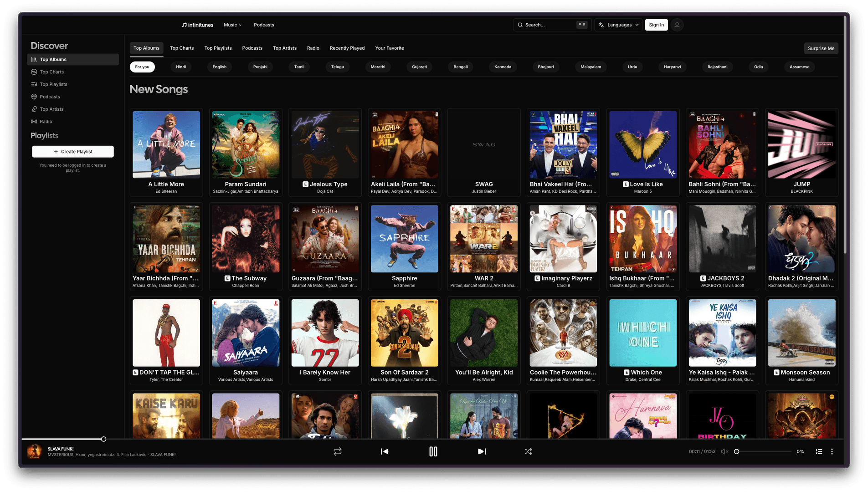Click the Jealous Type album title
The height and width of the screenshot is (492, 868).
coord(329,184)
